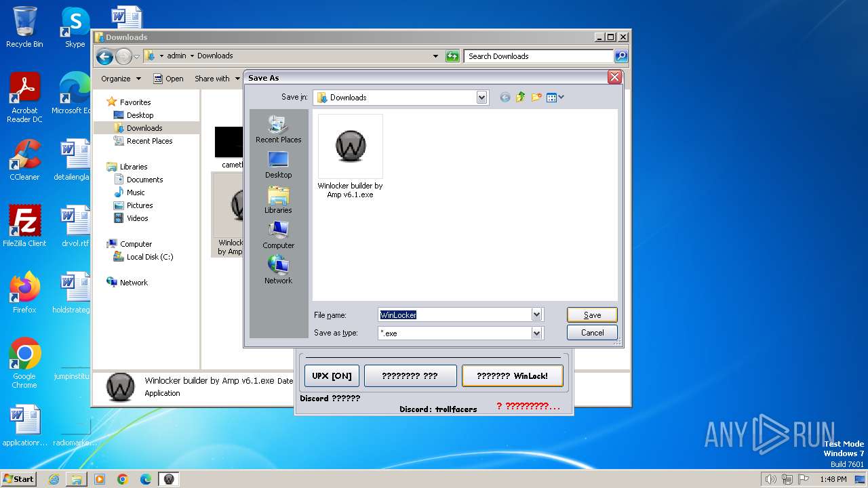Select Desktop in Save As places bar

(x=278, y=165)
